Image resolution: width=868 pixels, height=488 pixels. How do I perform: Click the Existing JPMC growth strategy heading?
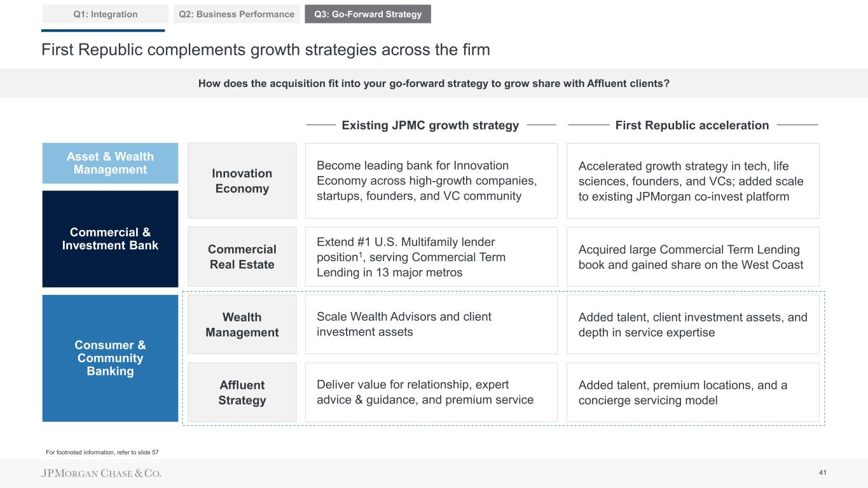(x=431, y=126)
